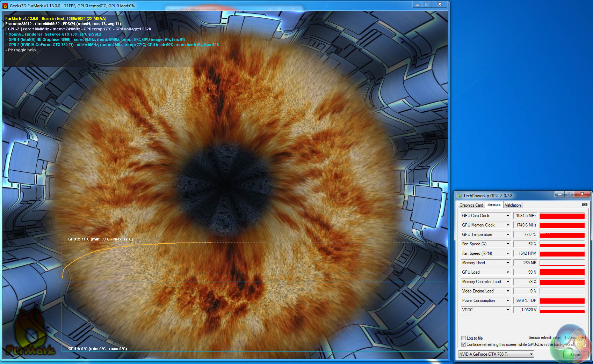Screen dimensions: 593x364
Task: Enable the Log to file checkbox
Action: click(x=463, y=338)
